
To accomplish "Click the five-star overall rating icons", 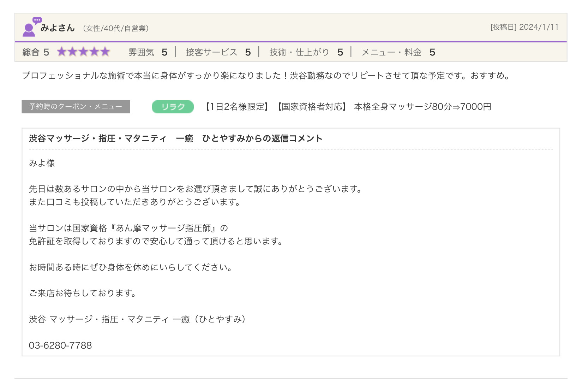I will point(84,52).
